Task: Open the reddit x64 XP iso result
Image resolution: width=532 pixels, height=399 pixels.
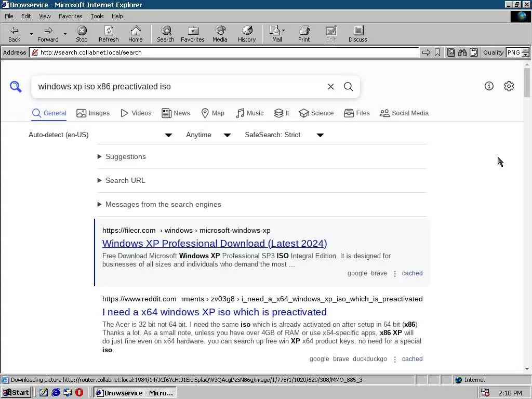Action: point(215,312)
